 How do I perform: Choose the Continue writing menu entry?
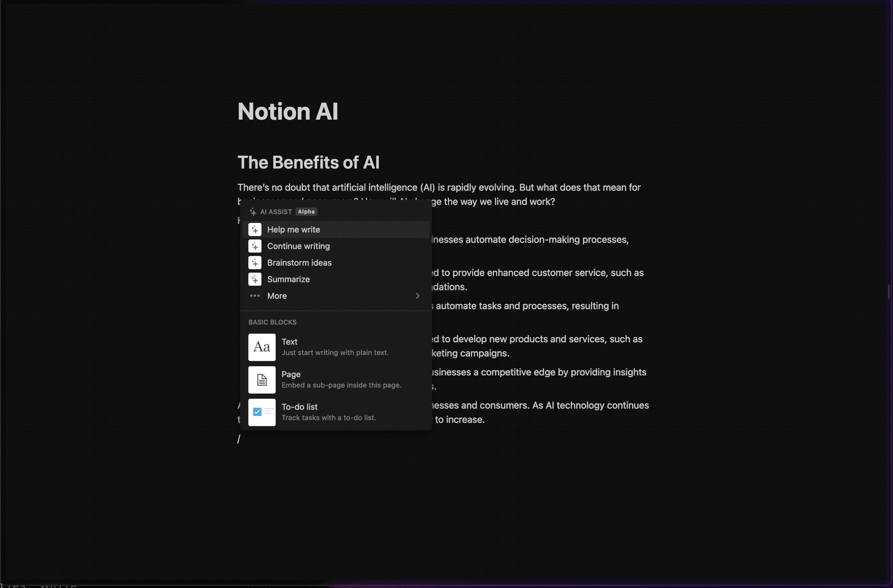coord(298,246)
